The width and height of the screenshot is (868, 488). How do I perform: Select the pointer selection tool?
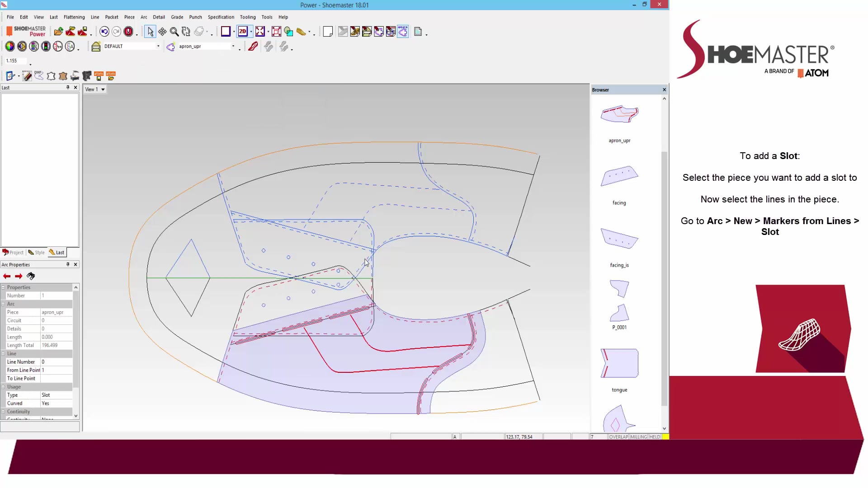150,32
